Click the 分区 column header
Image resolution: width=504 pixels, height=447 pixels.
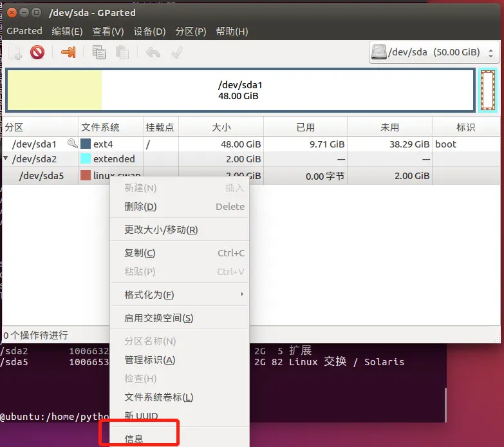[41, 127]
